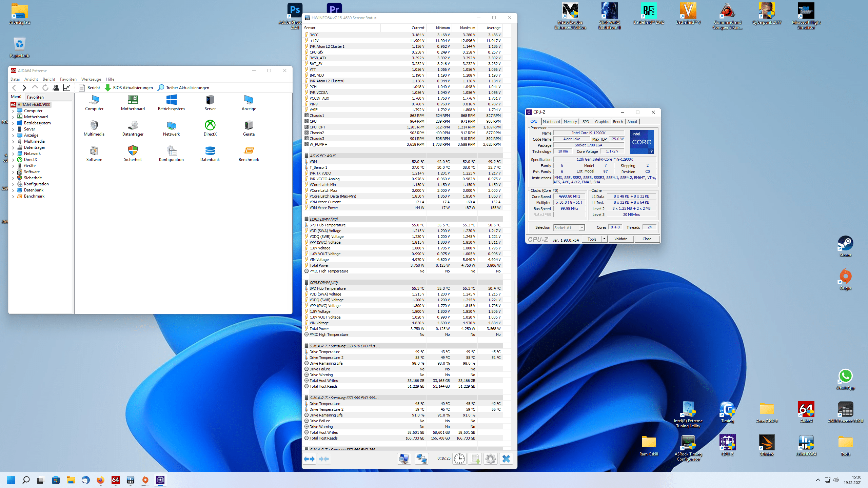Click the HWiNFO settings gear icon
Screen dimensions: 868x488
coord(490,459)
